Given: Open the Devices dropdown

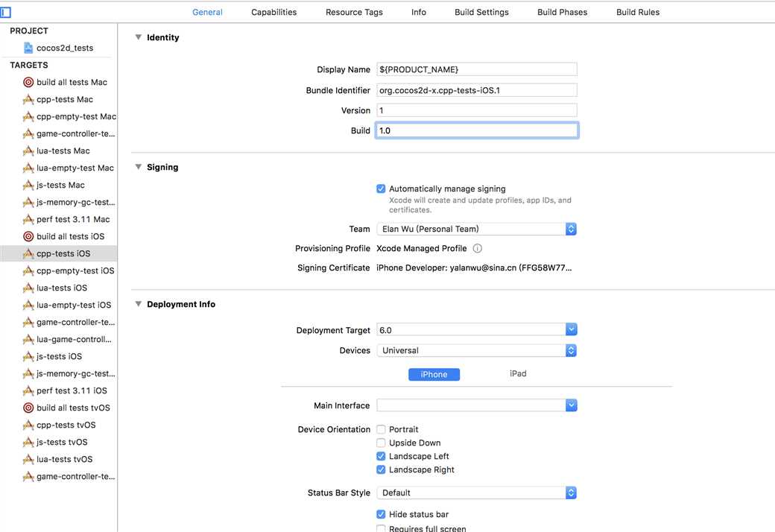Looking at the screenshot, I should click(x=476, y=350).
